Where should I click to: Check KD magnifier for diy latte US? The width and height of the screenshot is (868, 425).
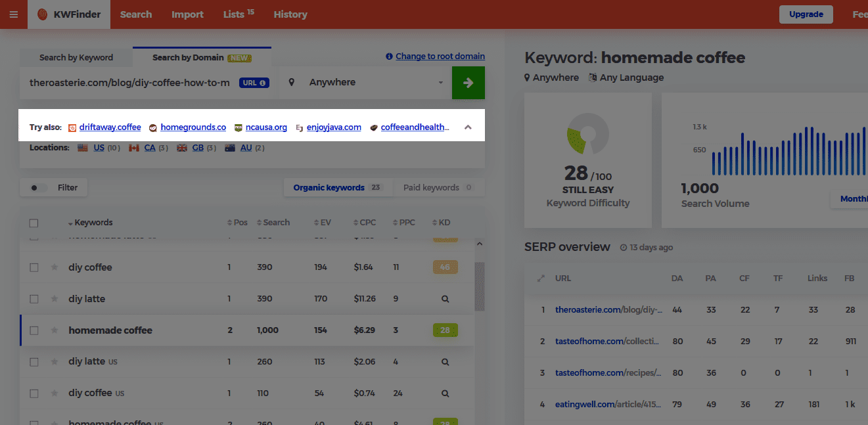click(445, 362)
